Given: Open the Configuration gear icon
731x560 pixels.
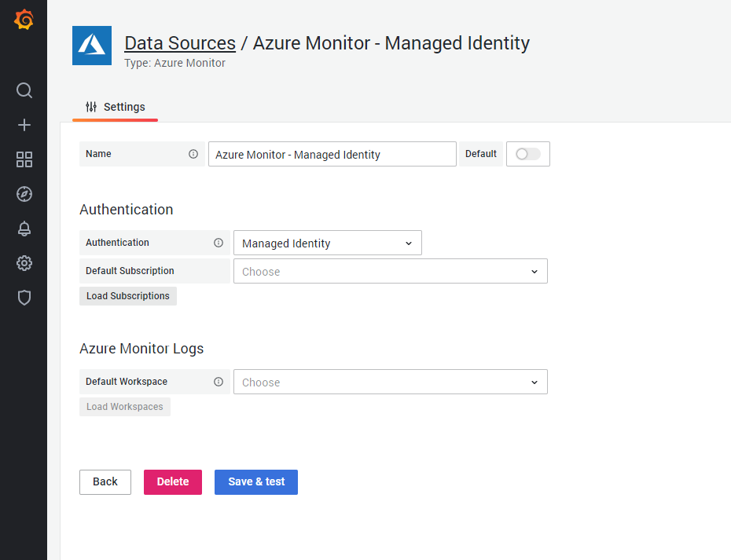Looking at the screenshot, I should 24,263.
